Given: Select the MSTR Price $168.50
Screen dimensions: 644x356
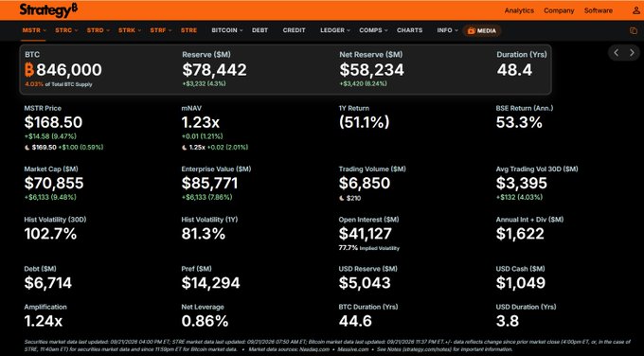Looking at the screenshot, I should 53,122.
